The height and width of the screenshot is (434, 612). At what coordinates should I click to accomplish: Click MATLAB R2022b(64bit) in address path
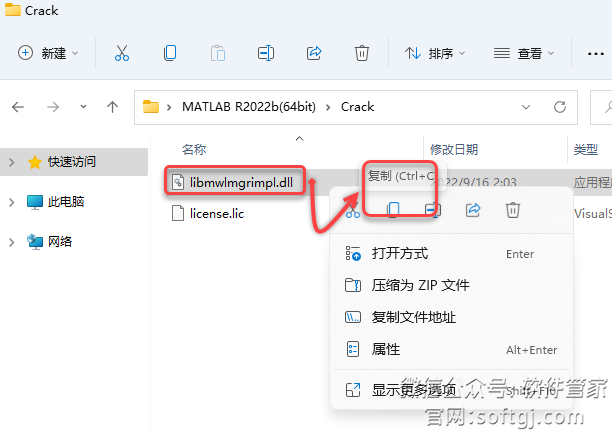(249, 107)
